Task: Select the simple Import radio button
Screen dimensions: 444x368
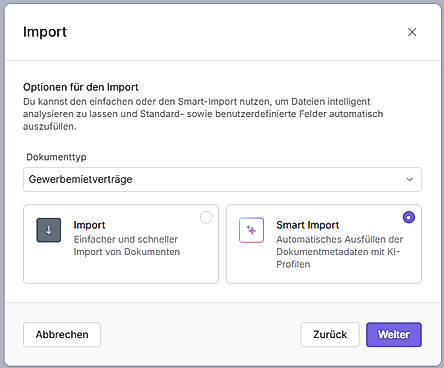Action: tap(206, 217)
